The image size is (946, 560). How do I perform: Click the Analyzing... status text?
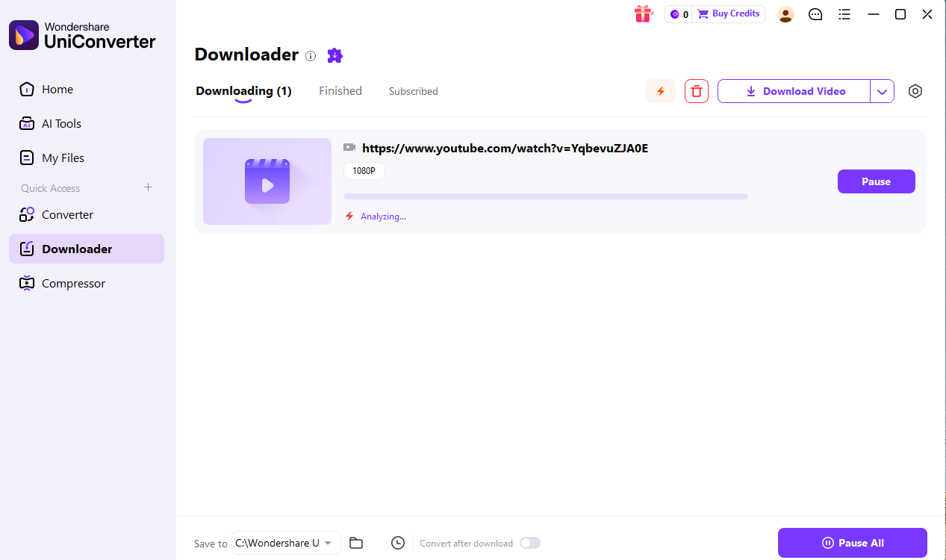(x=383, y=217)
